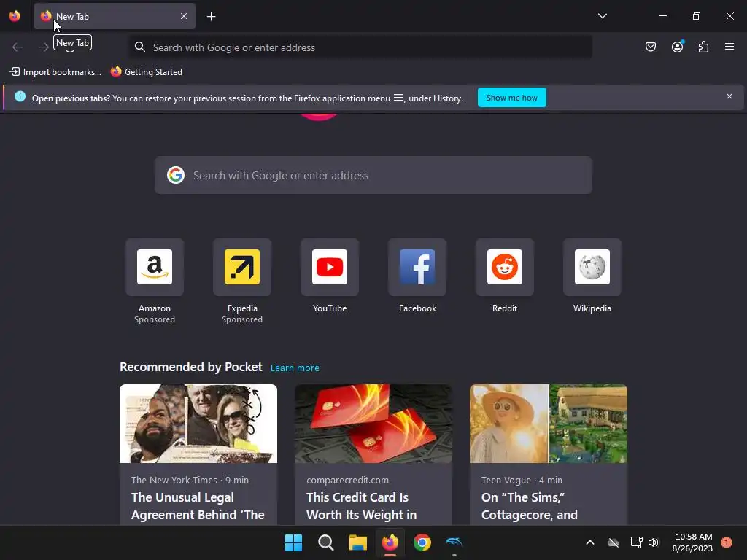Open the volume tray icon
747x560 pixels.
(653, 542)
